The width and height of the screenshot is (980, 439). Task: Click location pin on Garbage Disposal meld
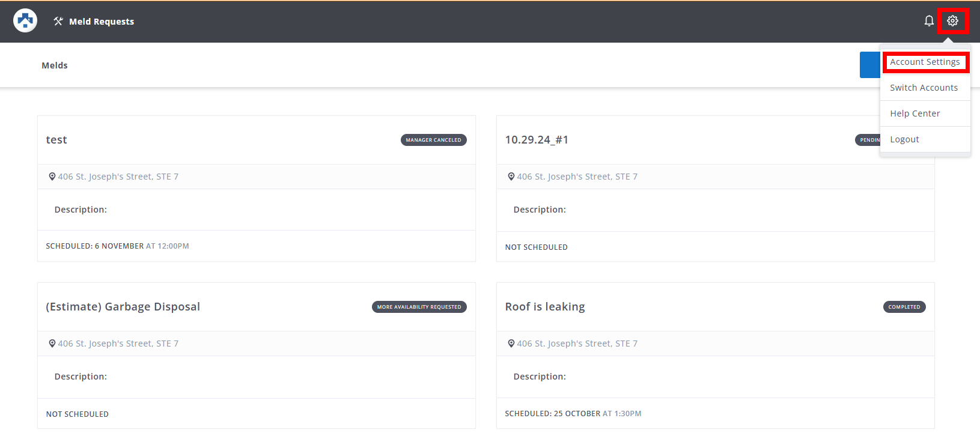[52, 344]
